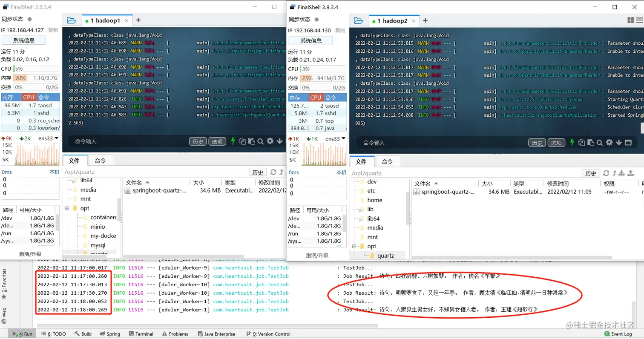Click the search icon in hadoop2 command bar
644x339 pixels.
click(600, 142)
